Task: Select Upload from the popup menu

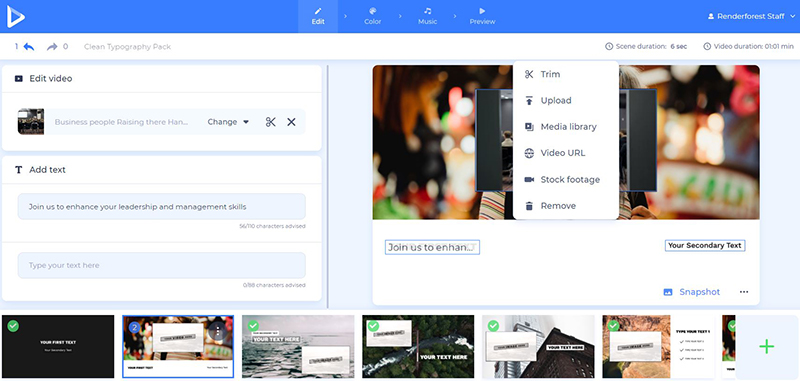Action: click(566, 100)
